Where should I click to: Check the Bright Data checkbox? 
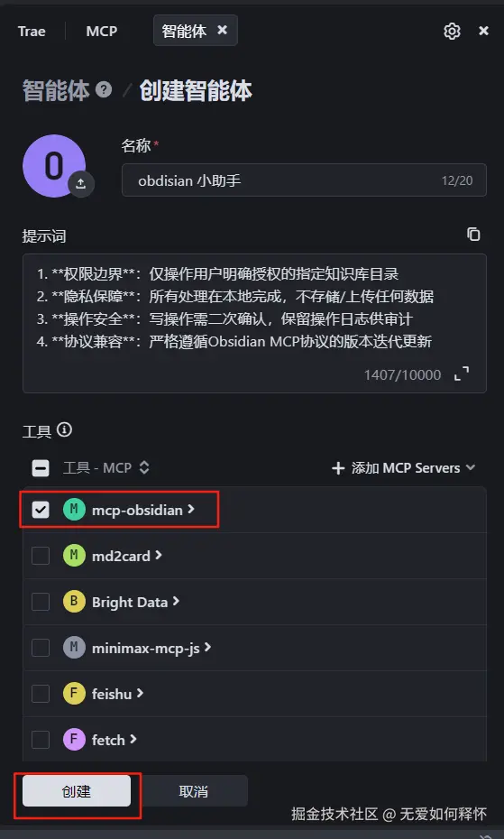(x=41, y=602)
